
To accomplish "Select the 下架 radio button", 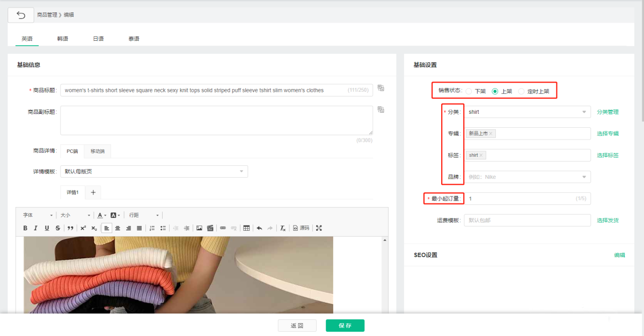I will pos(469,91).
